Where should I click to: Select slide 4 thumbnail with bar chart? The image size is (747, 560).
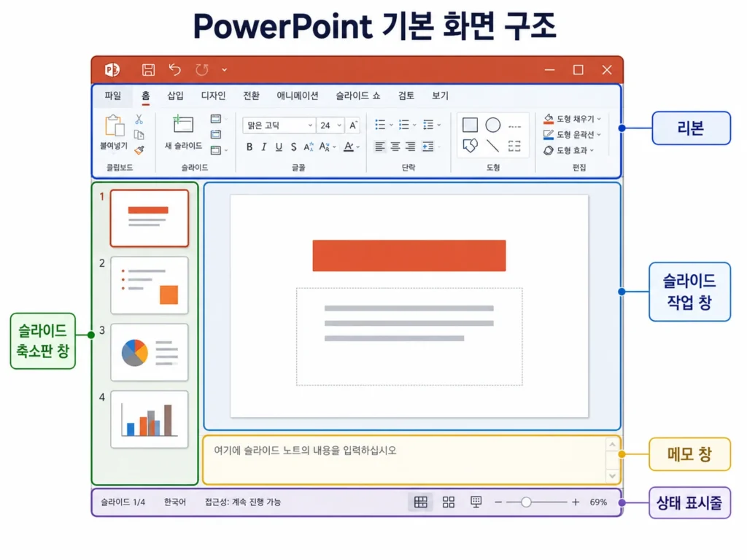tap(150, 419)
